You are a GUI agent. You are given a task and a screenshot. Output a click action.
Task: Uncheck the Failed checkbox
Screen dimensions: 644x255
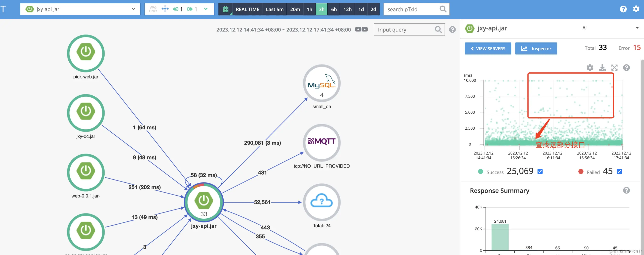point(619,172)
